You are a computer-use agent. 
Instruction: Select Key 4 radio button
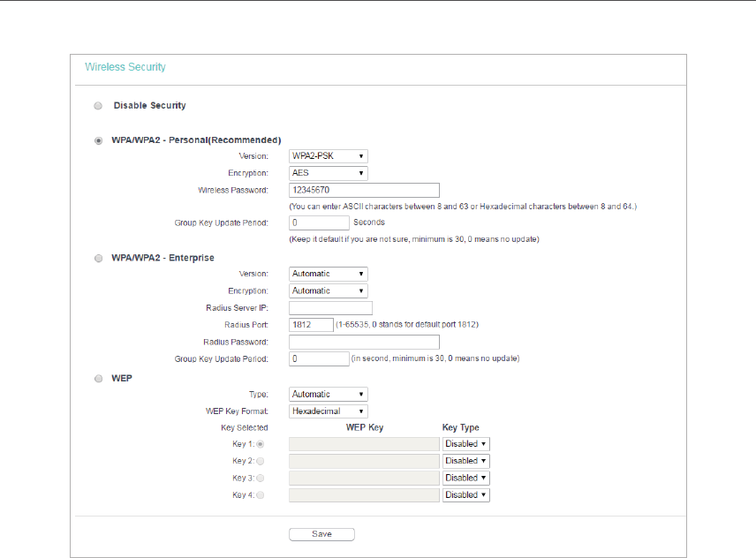click(x=261, y=495)
